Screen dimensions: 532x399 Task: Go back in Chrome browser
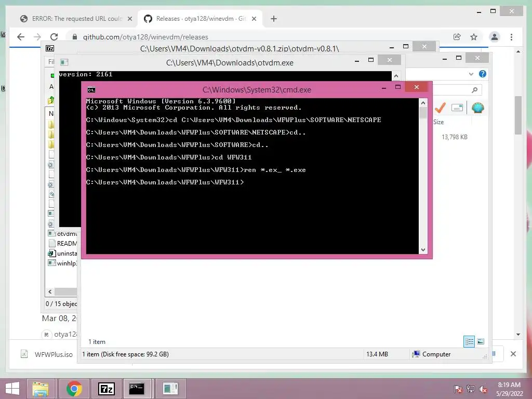click(21, 37)
